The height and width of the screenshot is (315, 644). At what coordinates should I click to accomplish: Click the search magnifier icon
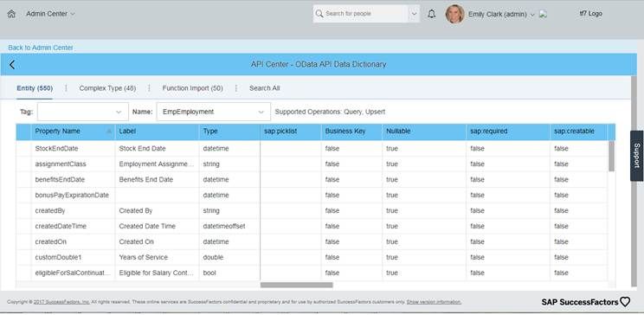319,14
